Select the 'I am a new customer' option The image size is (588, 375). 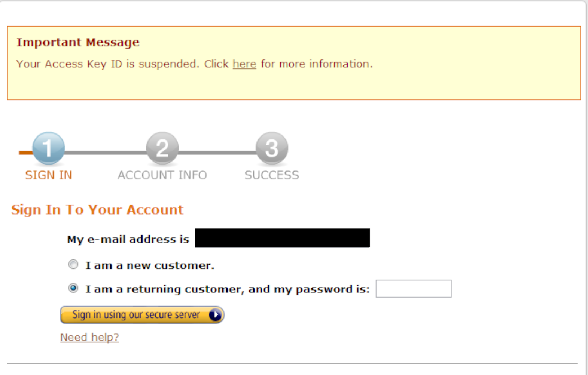coord(73,265)
